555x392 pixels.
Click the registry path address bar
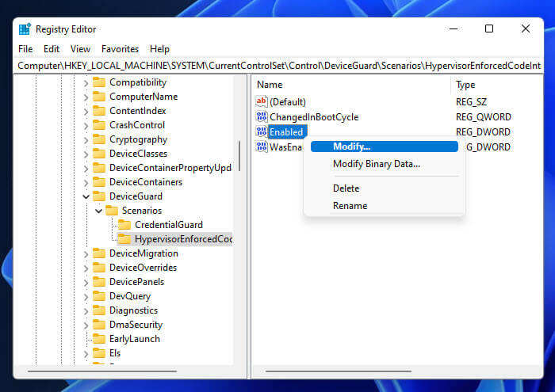(278, 66)
